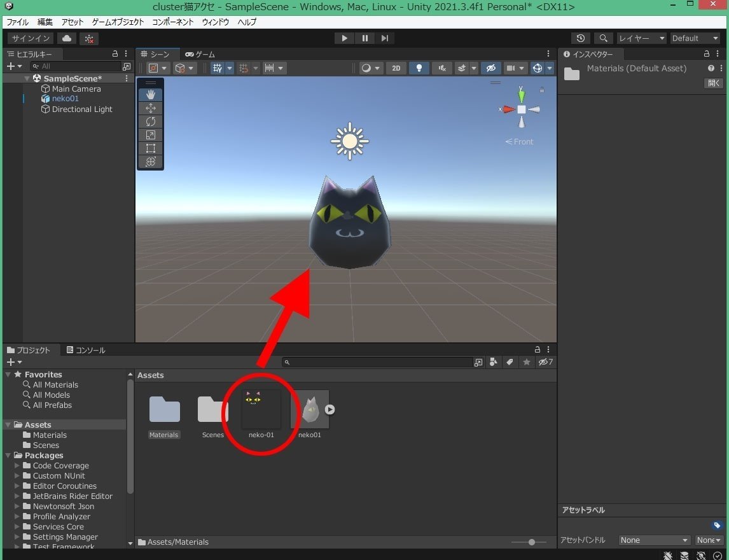Toggle scene visibility eye button
Screen dimensions: 729x560
[491, 68]
